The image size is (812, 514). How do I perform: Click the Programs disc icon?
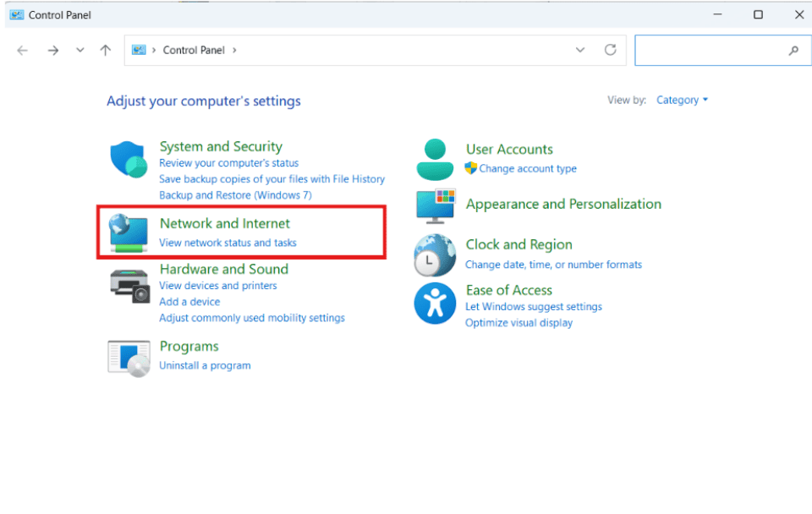pyautogui.click(x=129, y=358)
